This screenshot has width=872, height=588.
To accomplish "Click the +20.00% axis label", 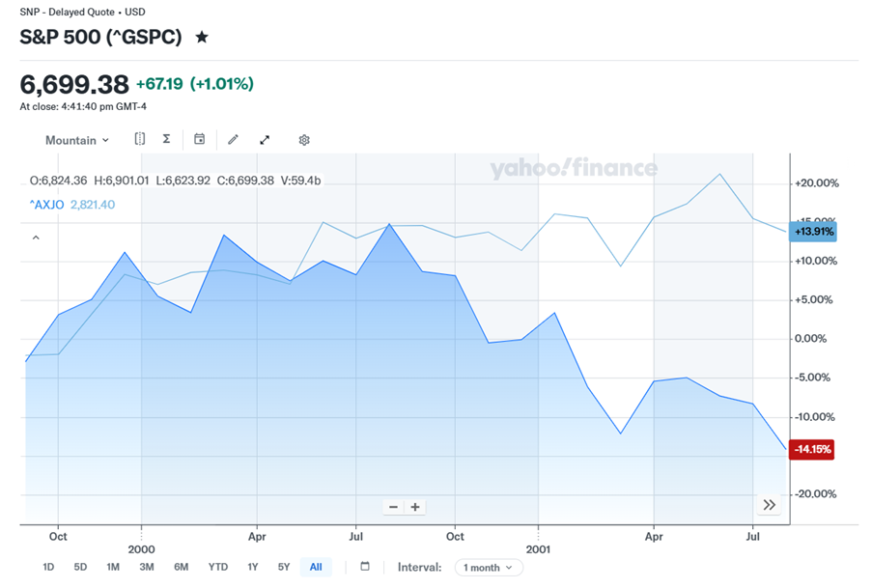I will point(816,183).
